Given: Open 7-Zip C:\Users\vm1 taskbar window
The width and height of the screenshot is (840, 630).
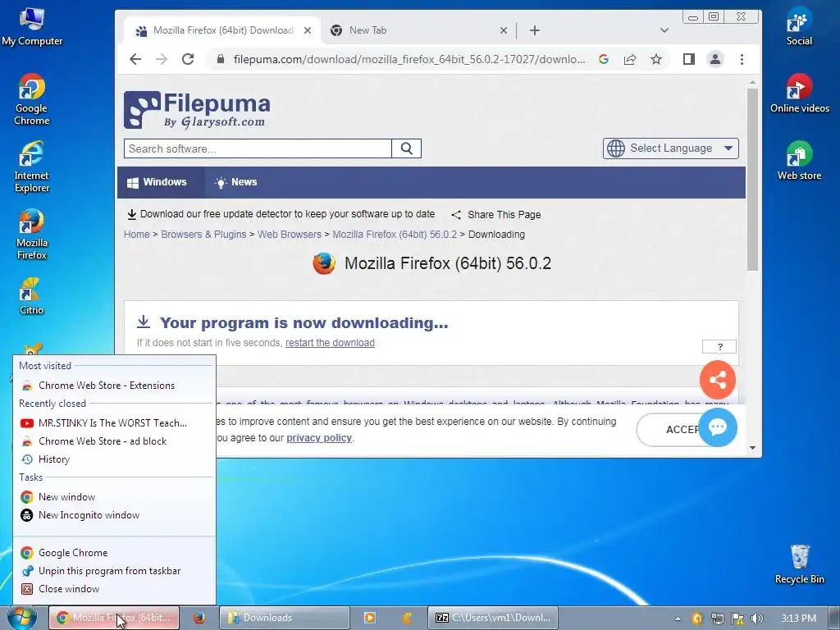Looking at the screenshot, I should (493, 618).
